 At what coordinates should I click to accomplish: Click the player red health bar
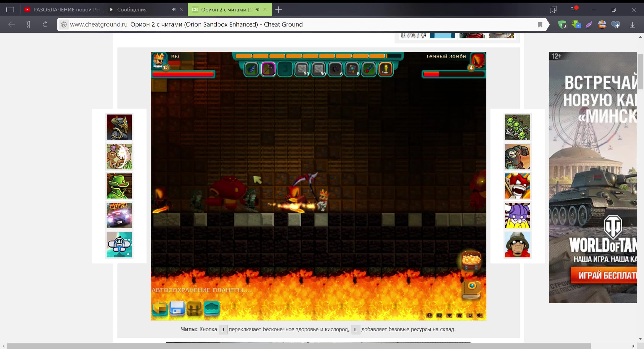pos(183,74)
